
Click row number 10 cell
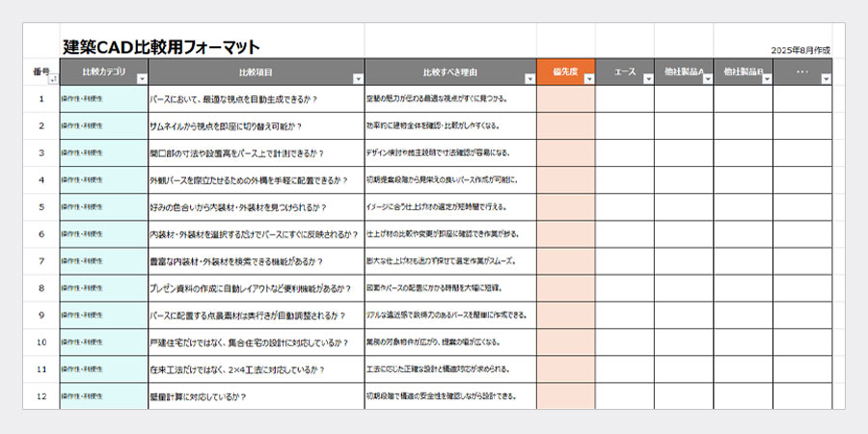(41, 342)
